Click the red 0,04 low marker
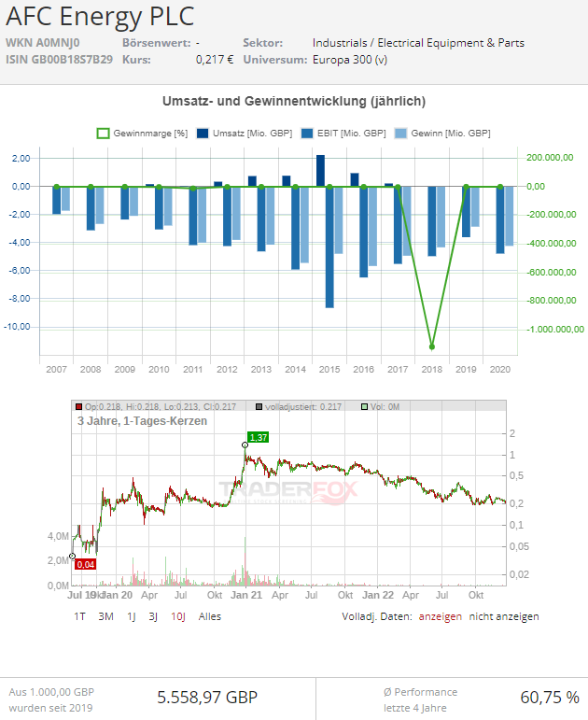This screenshot has height=720, width=588. pyautogui.click(x=86, y=564)
